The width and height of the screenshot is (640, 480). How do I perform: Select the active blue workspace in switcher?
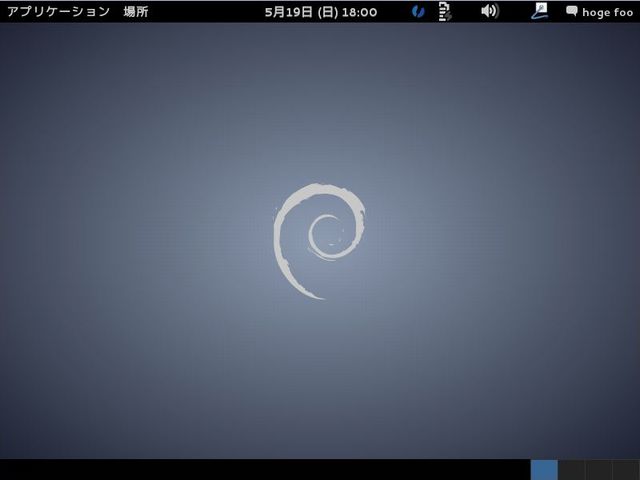(x=544, y=470)
